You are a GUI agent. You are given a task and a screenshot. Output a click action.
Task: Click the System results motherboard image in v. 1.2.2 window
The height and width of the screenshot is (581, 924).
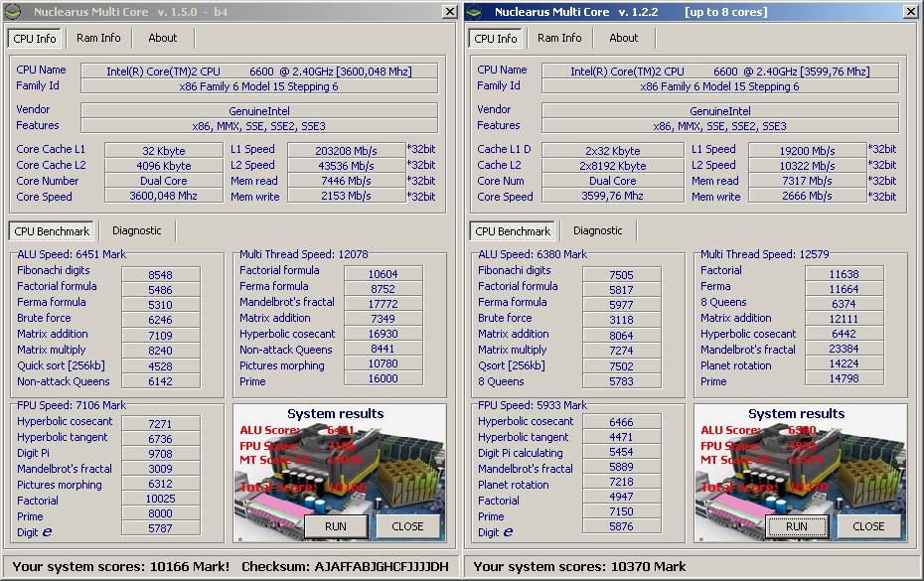coord(800,473)
